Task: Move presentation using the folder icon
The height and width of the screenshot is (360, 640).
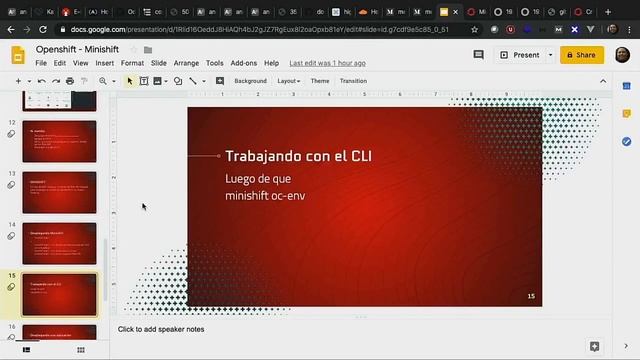Action: tap(148, 50)
